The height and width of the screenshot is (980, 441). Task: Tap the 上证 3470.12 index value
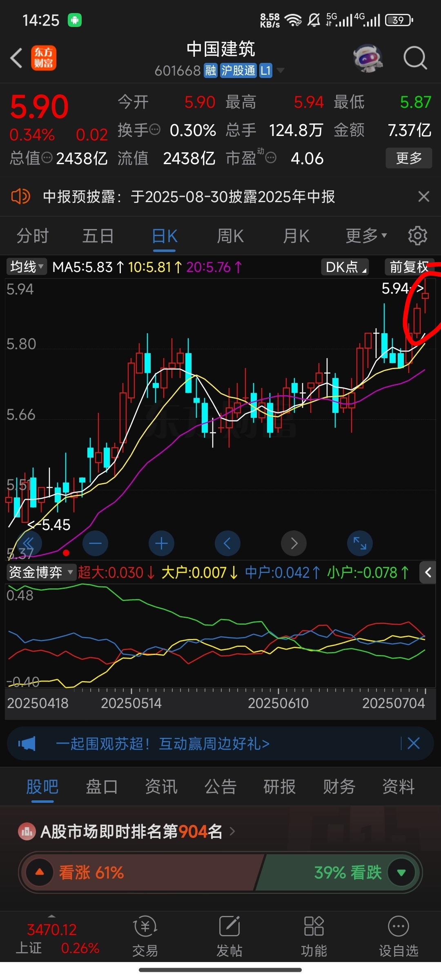pos(52,929)
